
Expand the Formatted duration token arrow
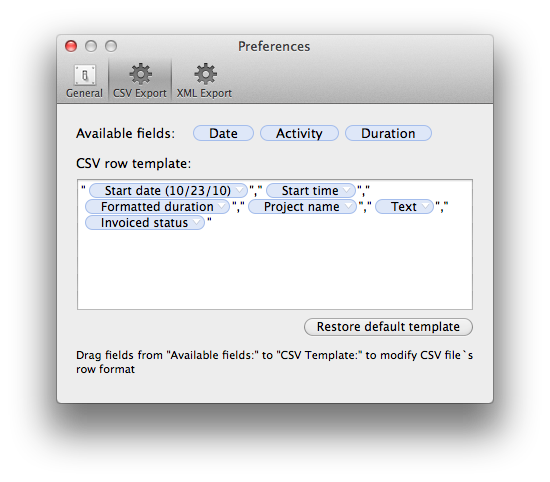(222, 207)
